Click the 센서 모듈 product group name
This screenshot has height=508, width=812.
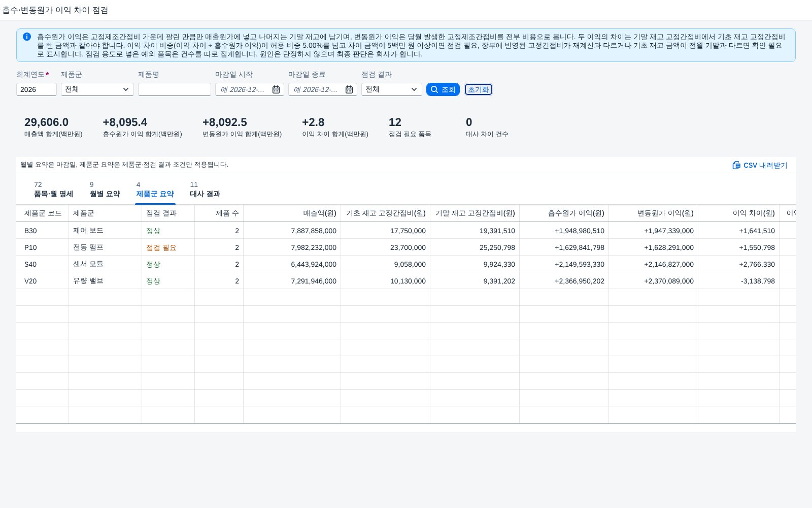point(88,264)
